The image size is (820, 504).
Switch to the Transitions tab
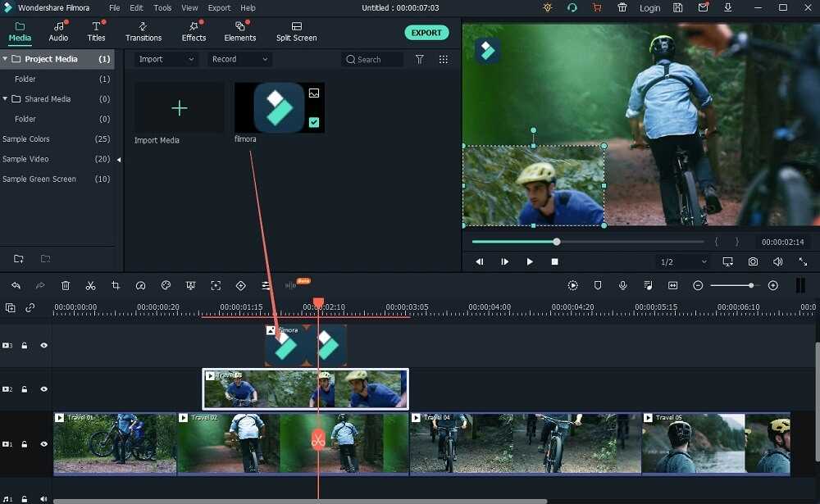pyautogui.click(x=143, y=32)
